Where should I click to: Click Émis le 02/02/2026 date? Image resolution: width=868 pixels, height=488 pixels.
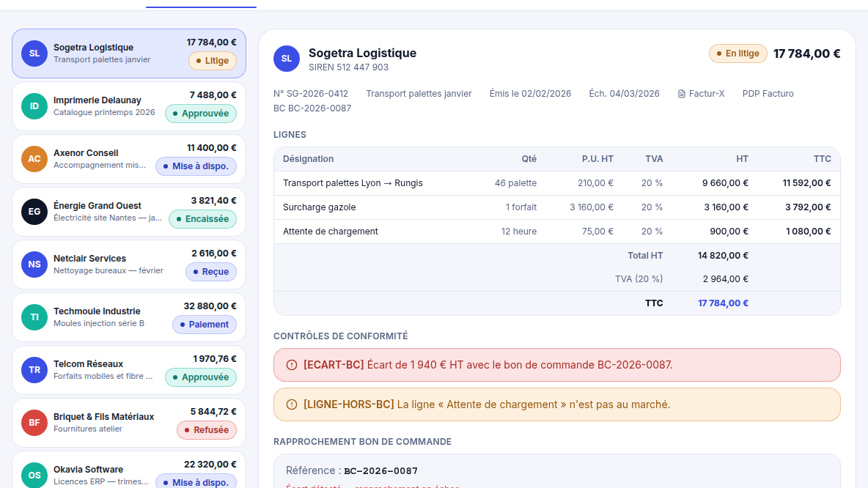coord(530,94)
